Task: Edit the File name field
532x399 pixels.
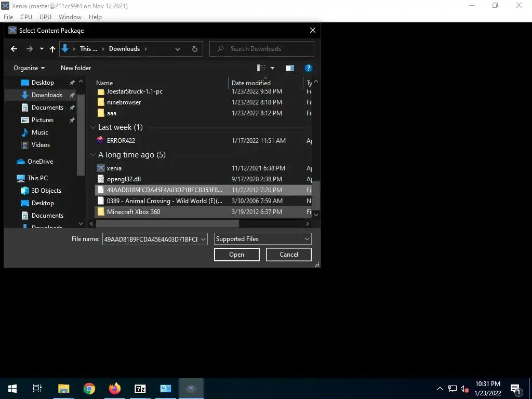Action: (151, 239)
